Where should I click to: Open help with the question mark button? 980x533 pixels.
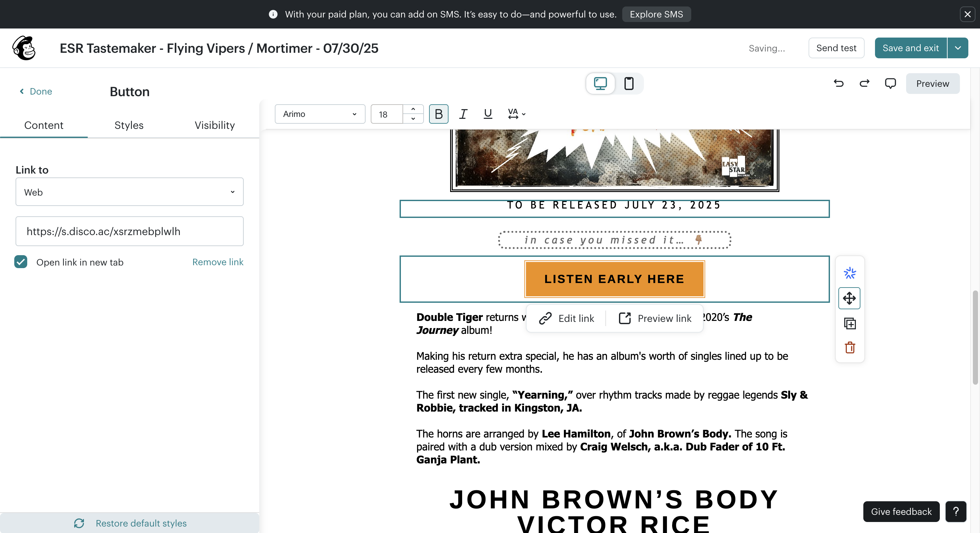pyautogui.click(x=956, y=511)
